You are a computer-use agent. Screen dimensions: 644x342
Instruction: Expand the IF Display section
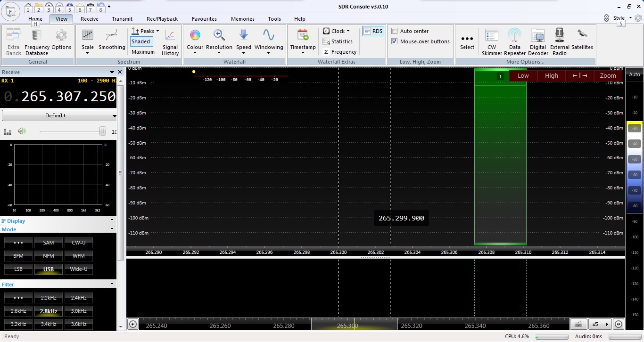[112, 220]
